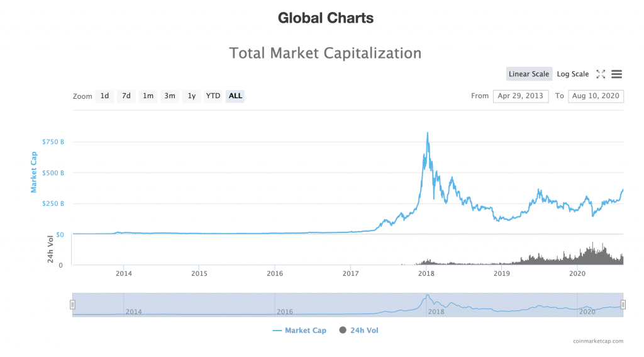Select the ALL zoom range

tap(235, 96)
